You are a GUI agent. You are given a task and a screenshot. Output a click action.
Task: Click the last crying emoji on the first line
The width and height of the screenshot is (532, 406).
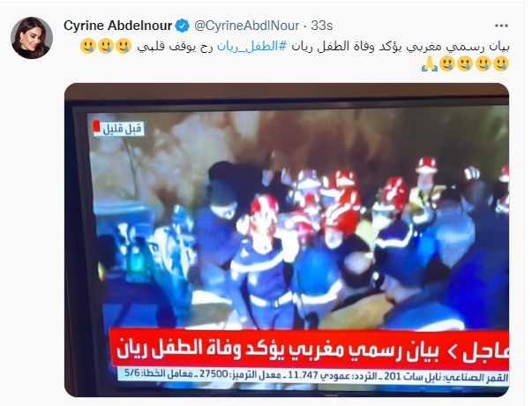[x=88, y=46]
